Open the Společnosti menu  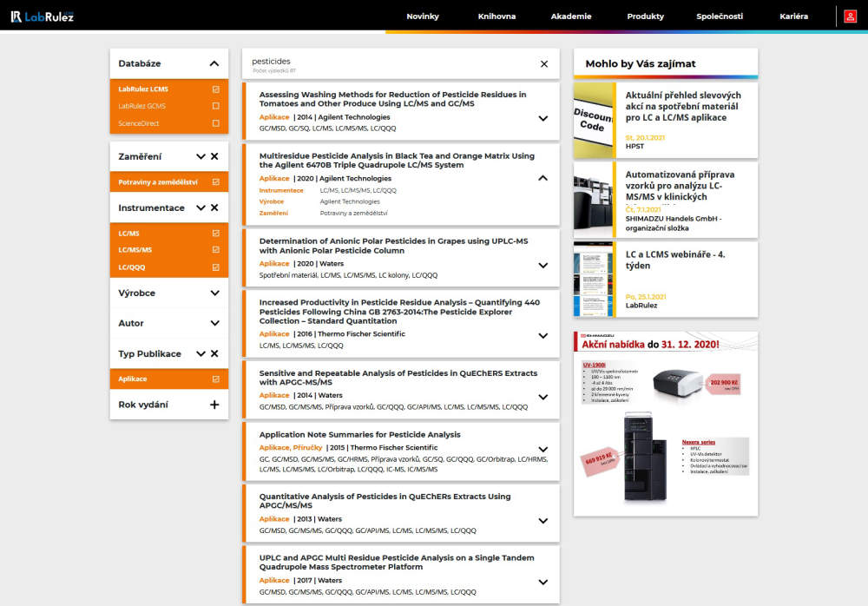(719, 16)
